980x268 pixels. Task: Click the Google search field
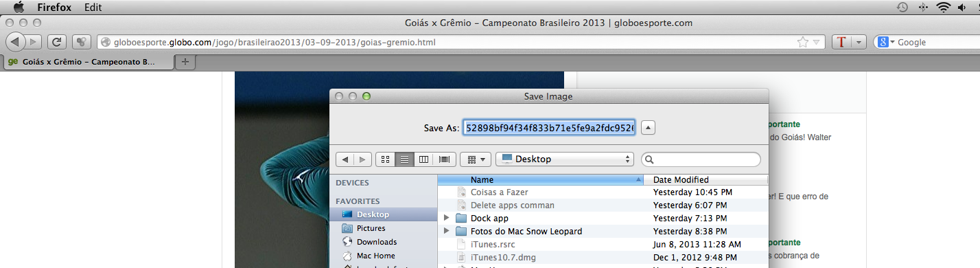[937, 42]
